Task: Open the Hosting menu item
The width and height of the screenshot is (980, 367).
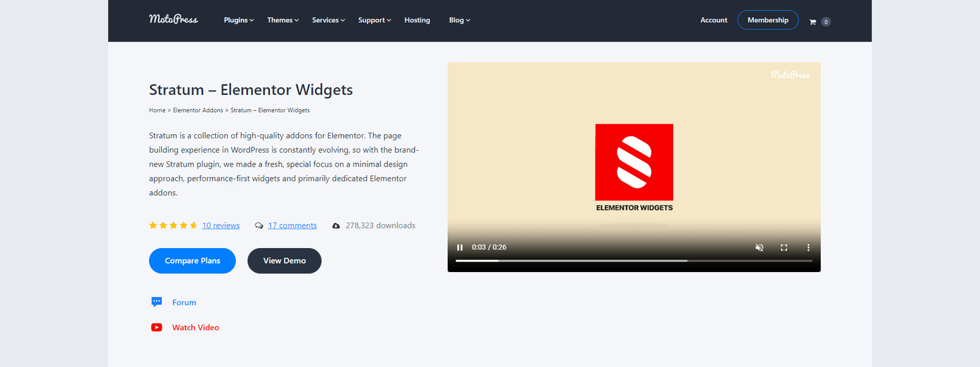Action: coord(417,20)
